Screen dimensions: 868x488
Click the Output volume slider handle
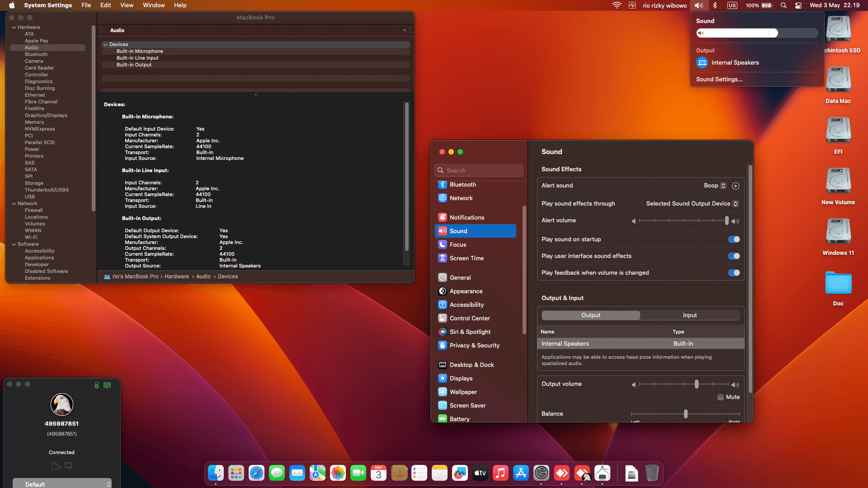(x=696, y=384)
